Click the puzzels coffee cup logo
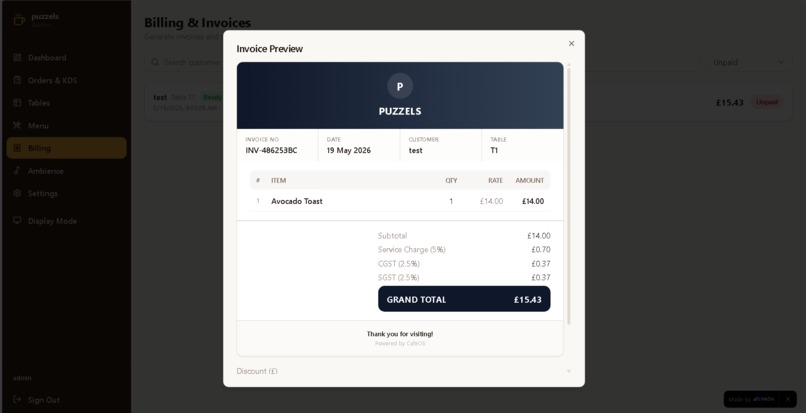The height and width of the screenshot is (413, 806). (x=19, y=20)
